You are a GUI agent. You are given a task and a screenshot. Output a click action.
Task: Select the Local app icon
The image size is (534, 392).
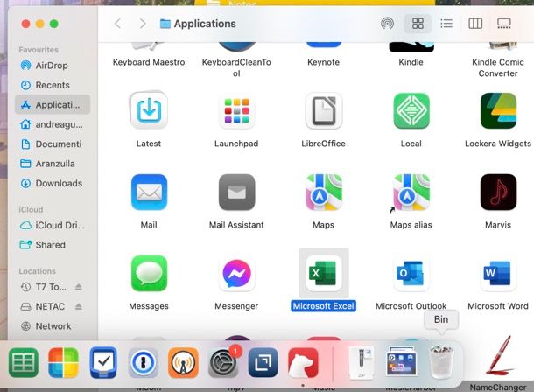click(411, 110)
